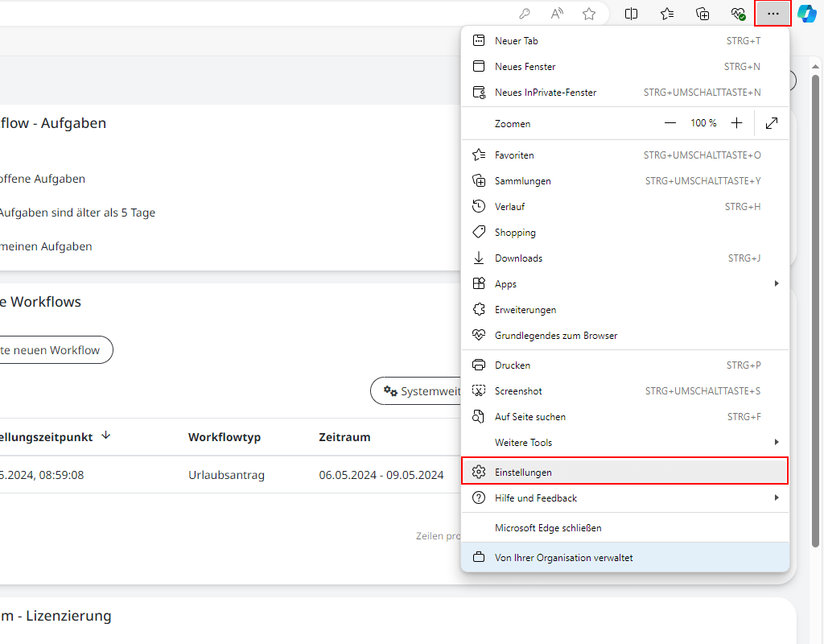824x644 pixels.
Task: Click the three-dot settings and more button
Action: (773, 14)
